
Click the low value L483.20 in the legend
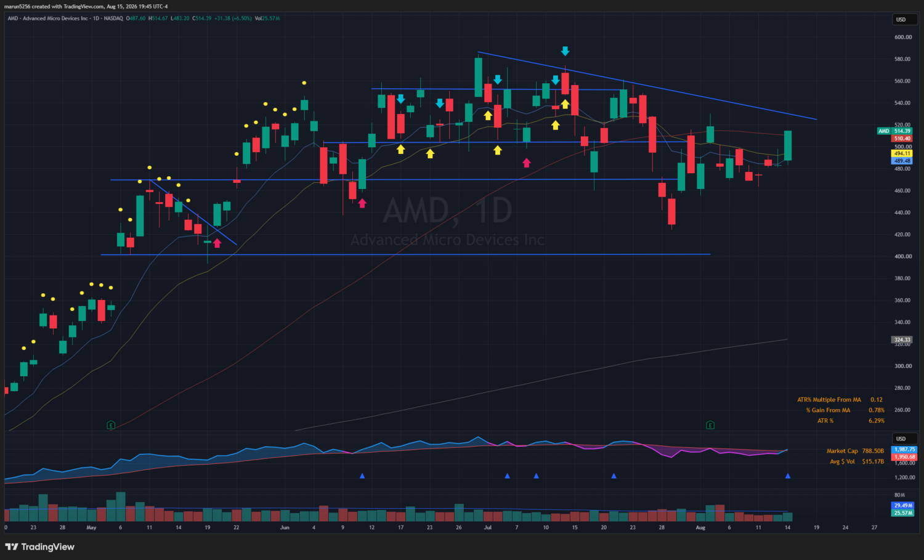click(180, 18)
